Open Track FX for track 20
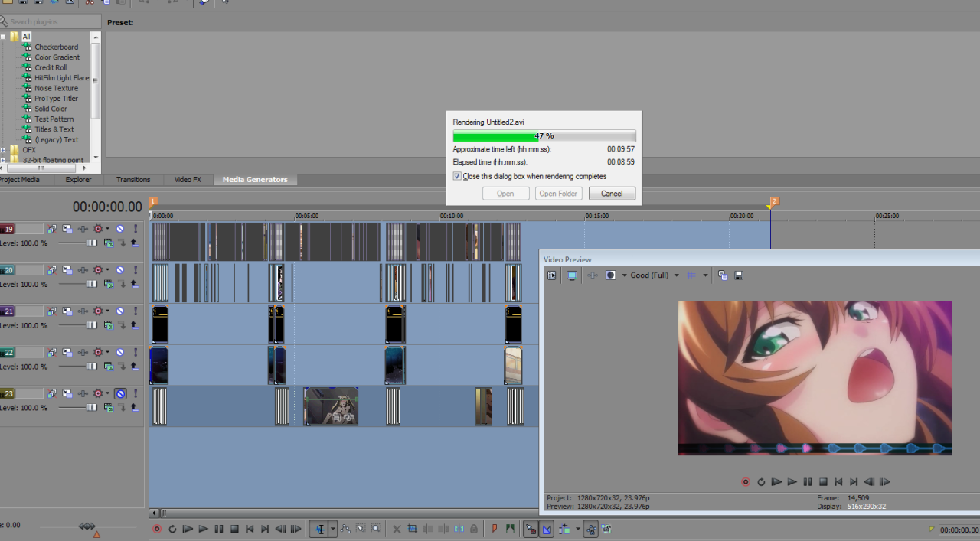Image resolution: width=980 pixels, height=541 pixels. coord(82,270)
